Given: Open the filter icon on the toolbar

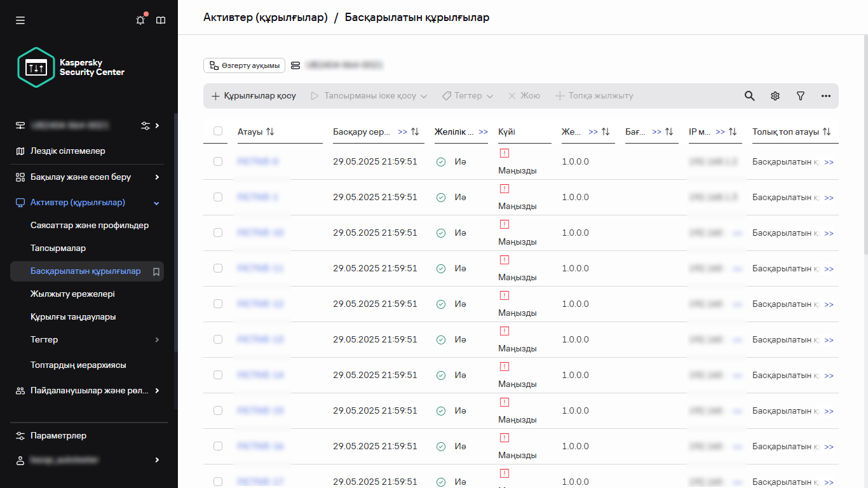Looking at the screenshot, I should coord(800,95).
